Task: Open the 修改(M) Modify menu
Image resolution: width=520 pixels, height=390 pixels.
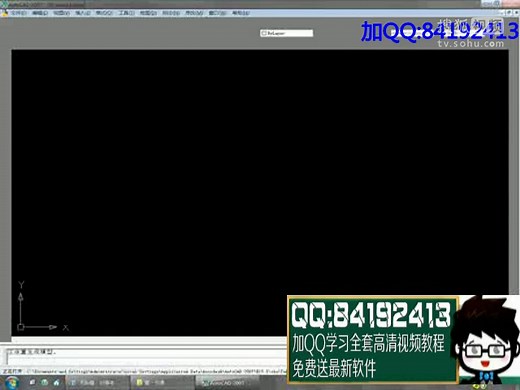Action: point(194,13)
